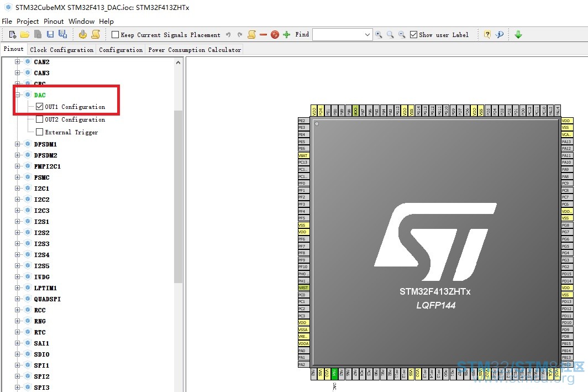Viewport: 588px width, 392px height.
Task: Click into the Find input field
Action: coord(338,35)
